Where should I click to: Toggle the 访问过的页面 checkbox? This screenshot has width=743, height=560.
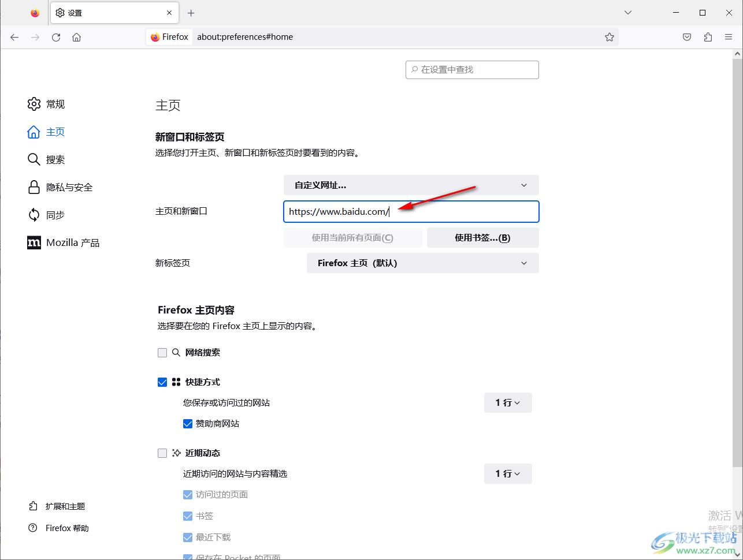click(188, 495)
